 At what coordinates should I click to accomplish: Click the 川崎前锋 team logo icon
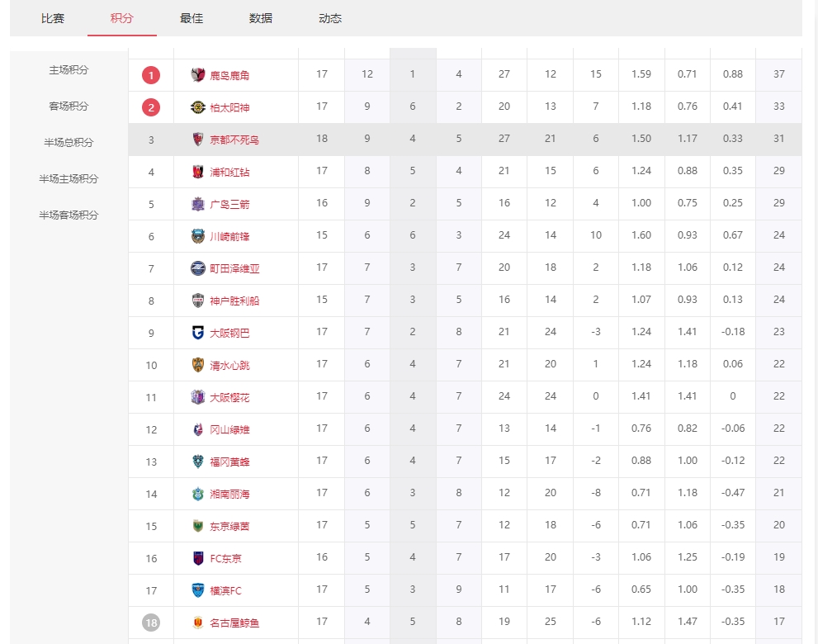198,236
